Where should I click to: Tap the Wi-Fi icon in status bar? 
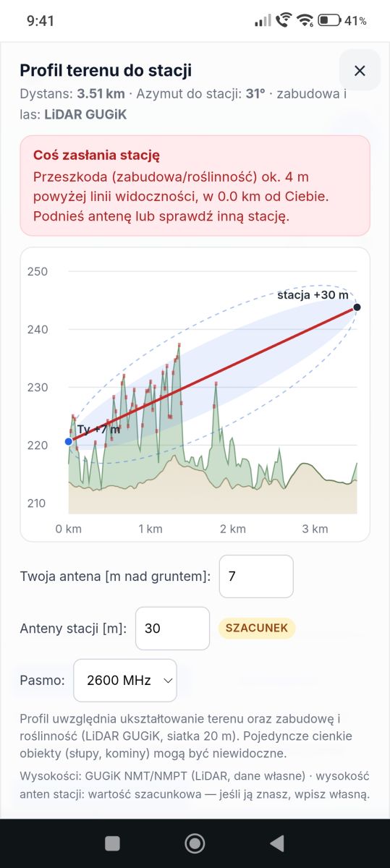point(305,20)
